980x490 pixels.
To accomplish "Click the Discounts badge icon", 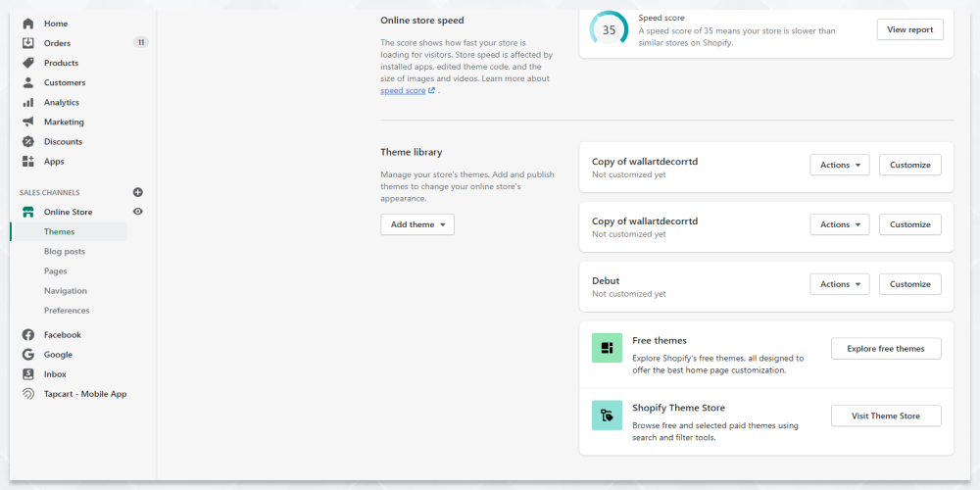I will coord(28,142).
